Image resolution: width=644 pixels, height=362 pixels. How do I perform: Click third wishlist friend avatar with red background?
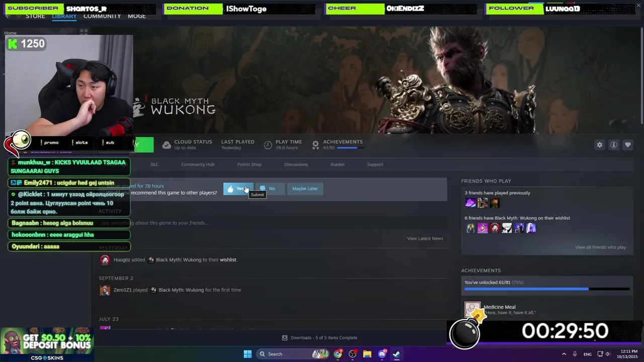[495, 228]
